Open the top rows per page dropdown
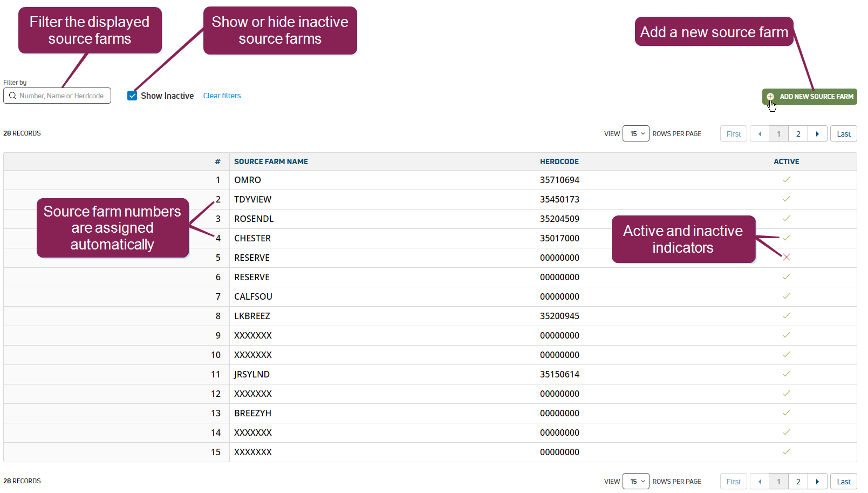The image size is (868, 493). coord(635,133)
